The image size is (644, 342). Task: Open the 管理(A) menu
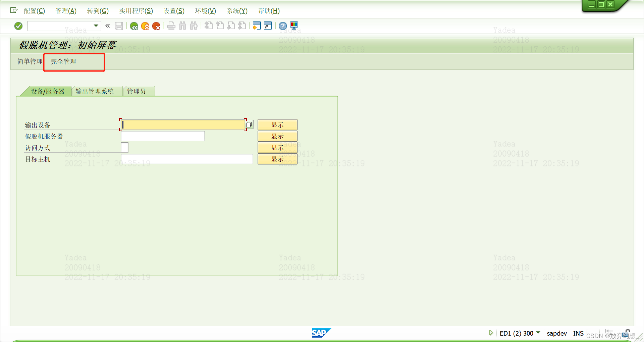[x=66, y=11]
